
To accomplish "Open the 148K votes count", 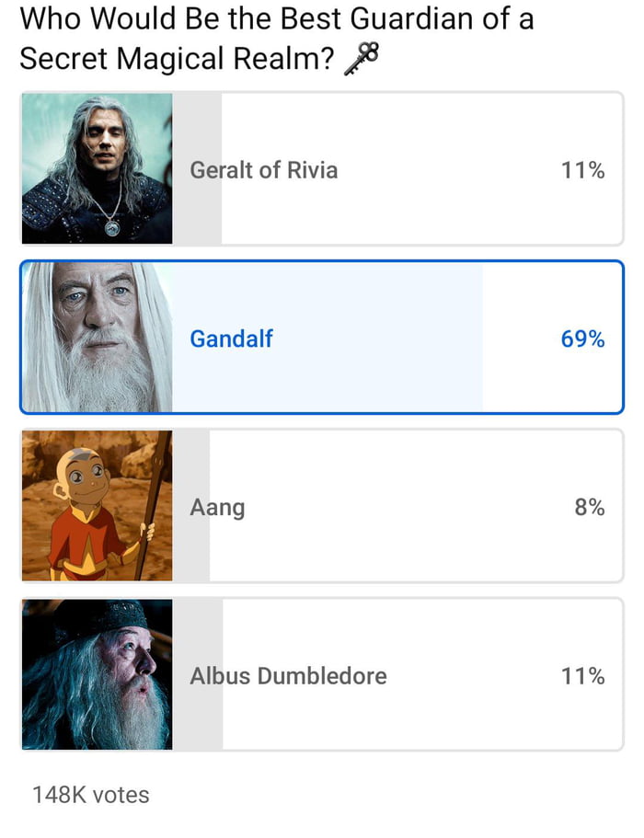I will coord(90,795).
